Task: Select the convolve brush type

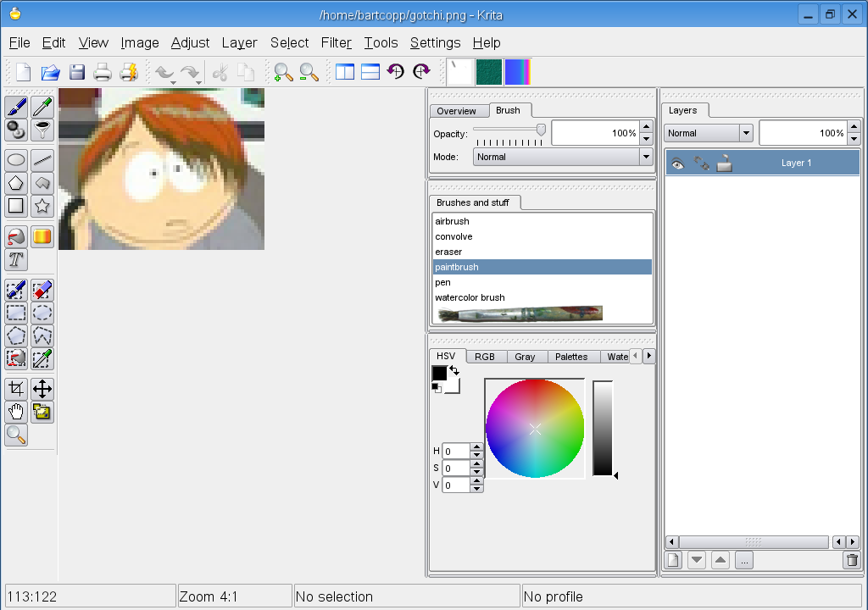Action: [x=542, y=236]
